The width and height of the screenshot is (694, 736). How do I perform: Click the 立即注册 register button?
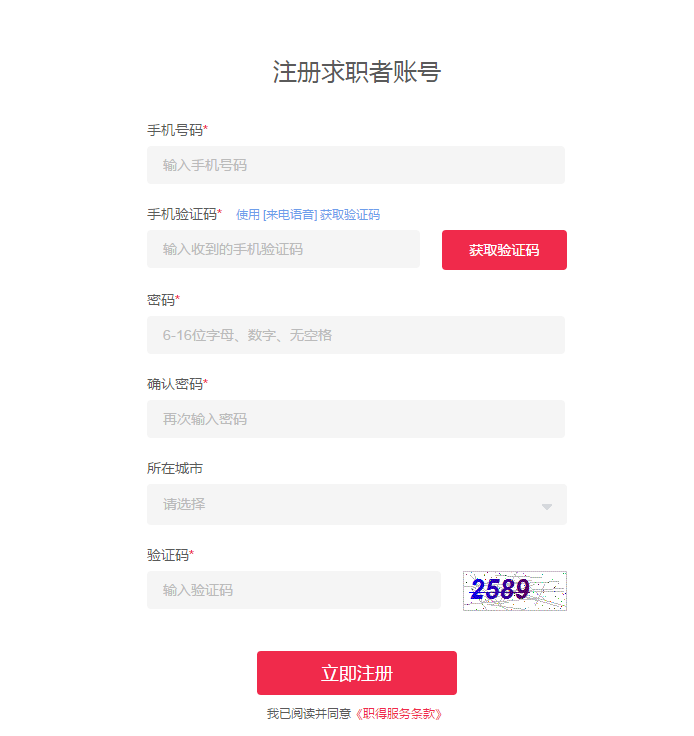coord(357,673)
